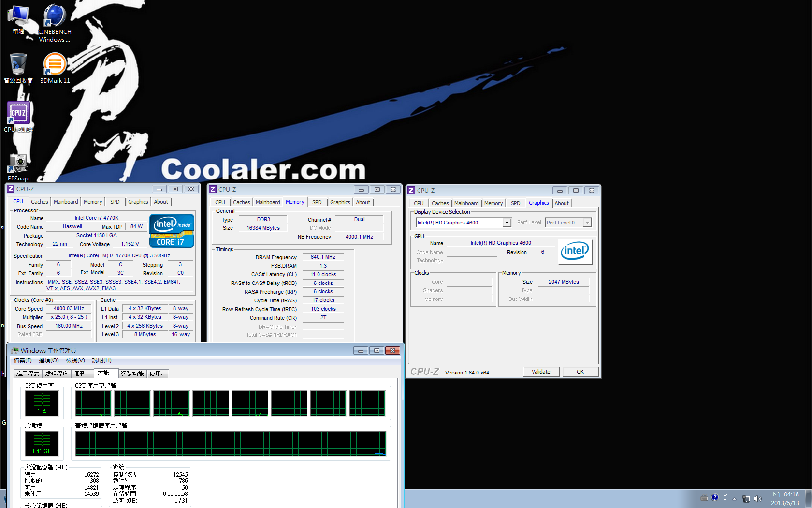Click the memory 1.41 GB meter

click(42, 444)
